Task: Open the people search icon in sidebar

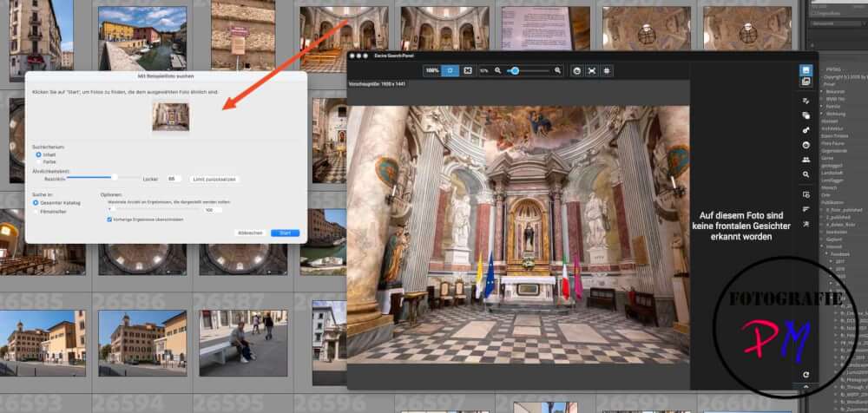Action: (806, 160)
